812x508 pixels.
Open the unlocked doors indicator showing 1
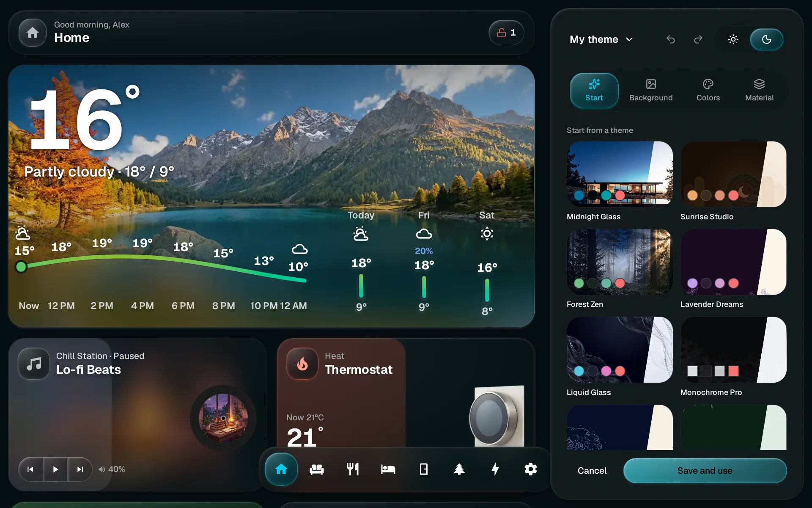(506, 33)
